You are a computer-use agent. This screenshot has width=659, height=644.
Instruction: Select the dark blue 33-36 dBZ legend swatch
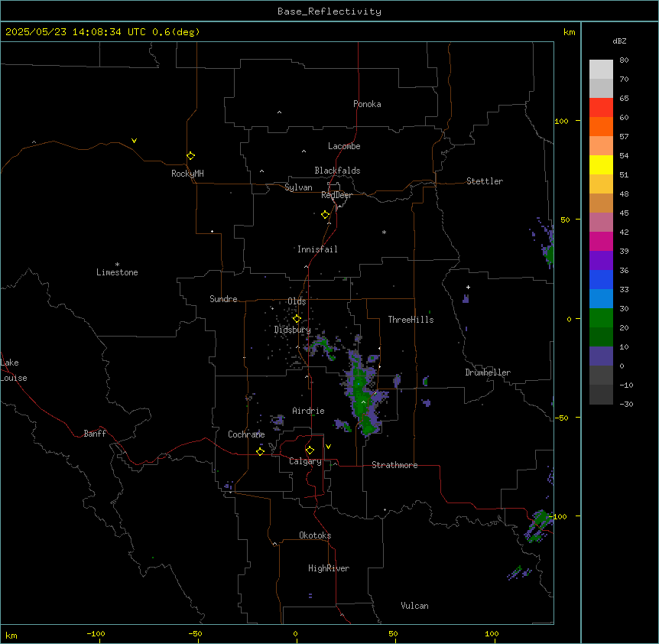(x=601, y=279)
